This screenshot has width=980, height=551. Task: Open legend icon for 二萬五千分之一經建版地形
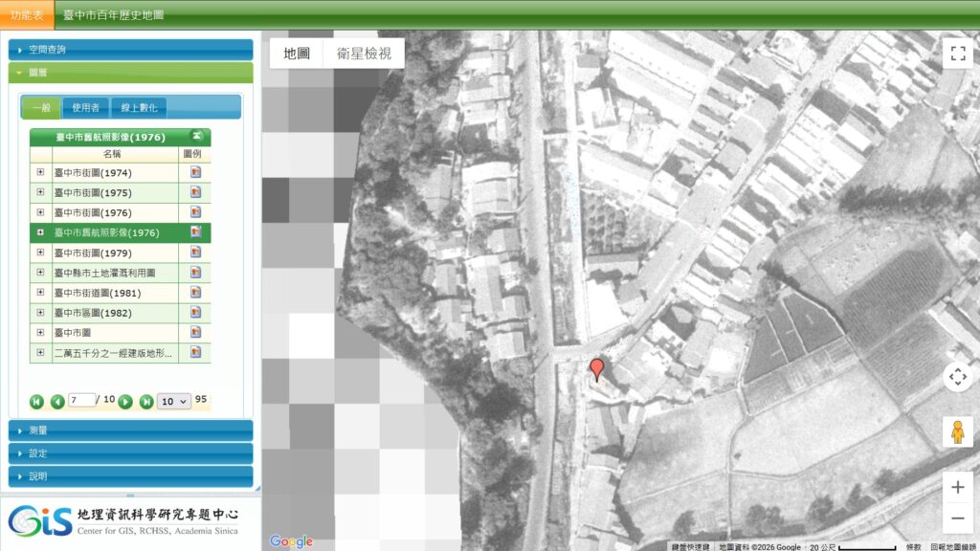click(195, 352)
